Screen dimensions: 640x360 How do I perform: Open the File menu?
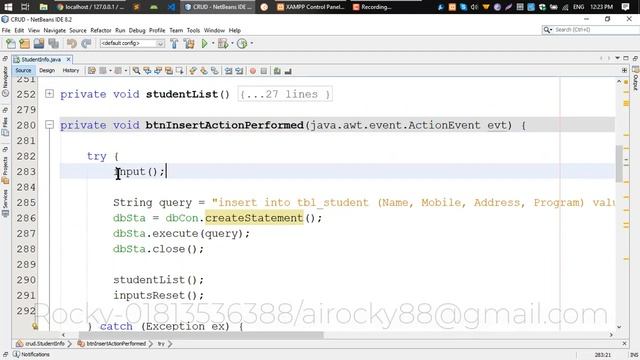point(6,30)
